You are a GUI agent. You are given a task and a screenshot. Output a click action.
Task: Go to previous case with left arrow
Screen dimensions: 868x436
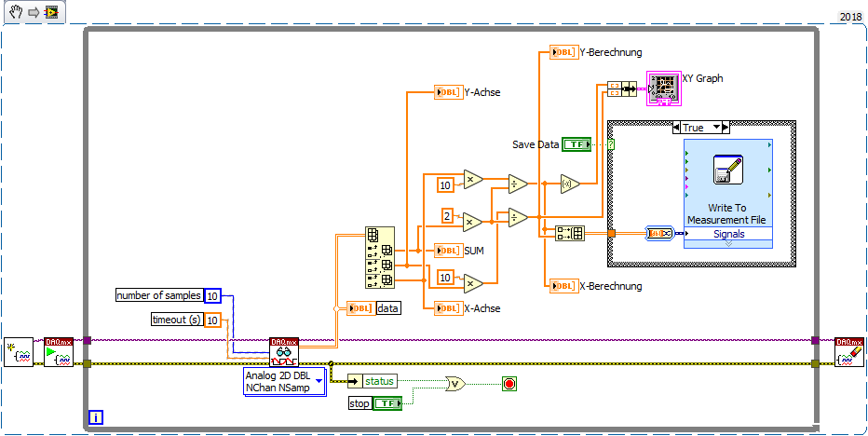[x=675, y=128]
